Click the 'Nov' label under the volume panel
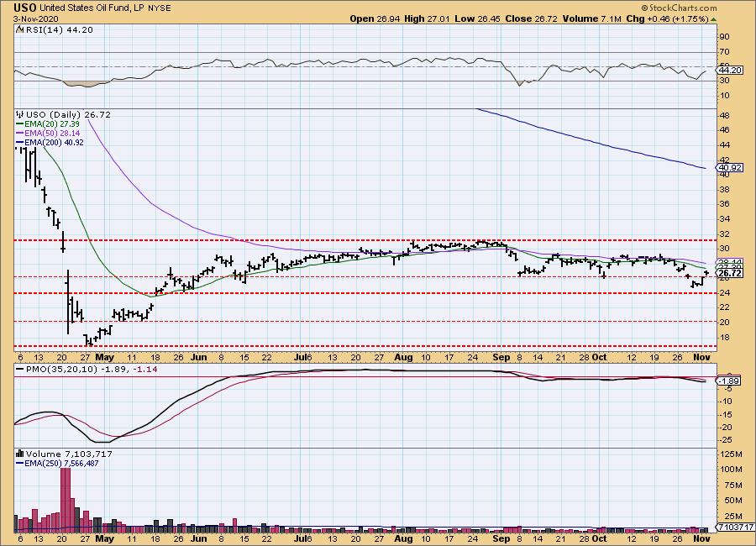The width and height of the screenshot is (756, 546). click(701, 538)
